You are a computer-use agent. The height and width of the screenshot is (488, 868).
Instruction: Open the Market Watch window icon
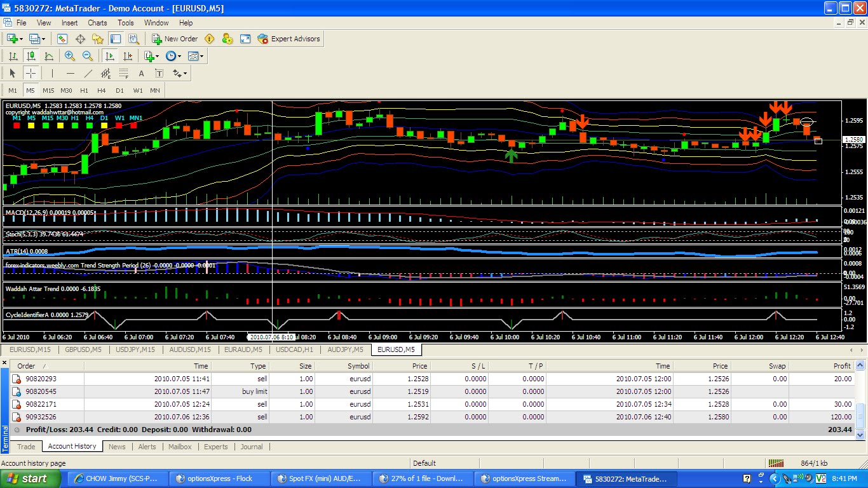click(x=64, y=39)
